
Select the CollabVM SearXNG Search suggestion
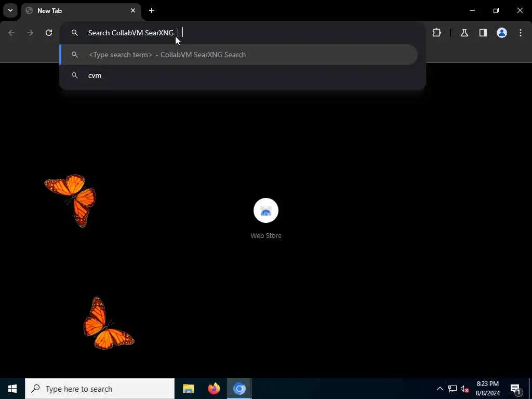point(238,55)
